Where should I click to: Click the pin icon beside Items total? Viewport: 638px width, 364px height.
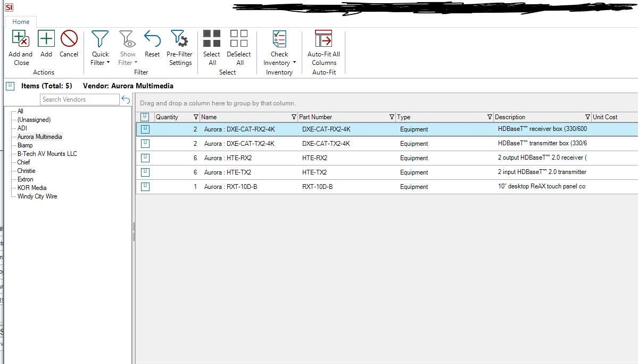(x=11, y=86)
